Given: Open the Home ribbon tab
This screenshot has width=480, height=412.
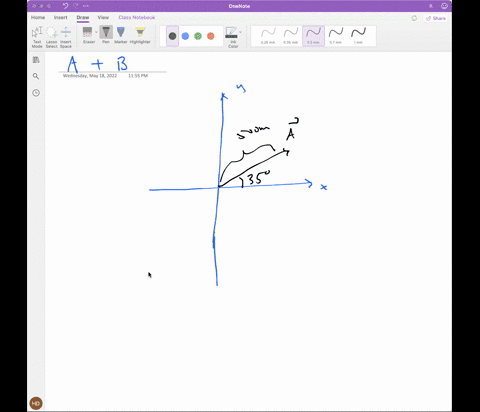Looking at the screenshot, I should coord(38,17).
